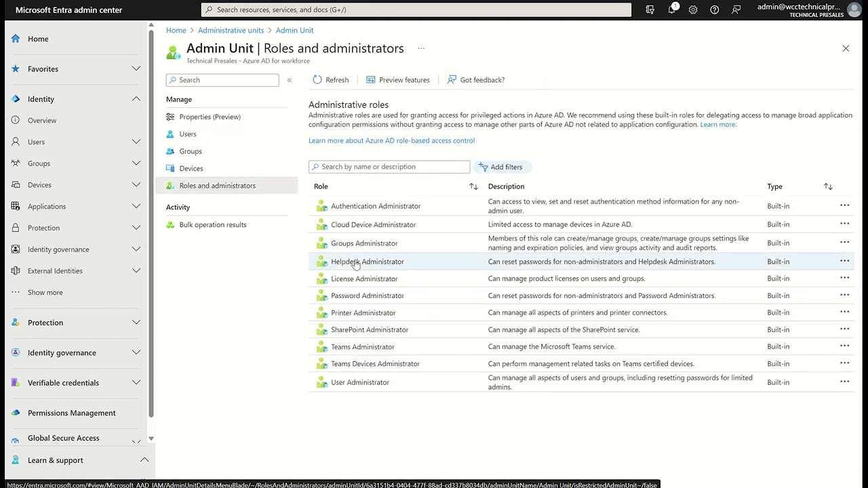Screen dimensions: 868x488
Task: Open the User Administrator role
Action: tap(359, 382)
